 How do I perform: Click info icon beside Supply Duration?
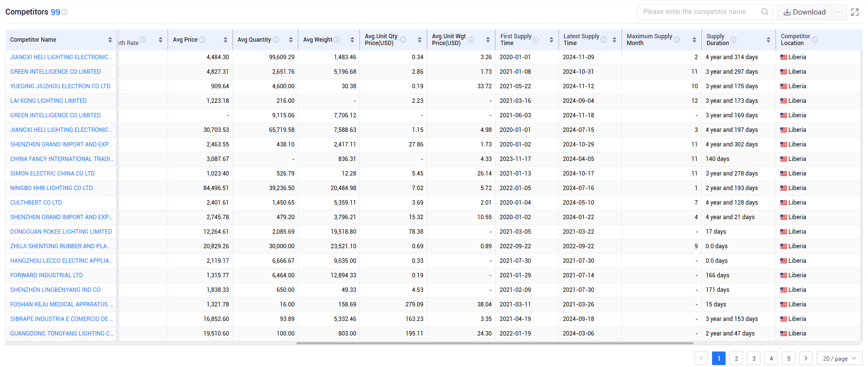pyautogui.click(x=733, y=40)
